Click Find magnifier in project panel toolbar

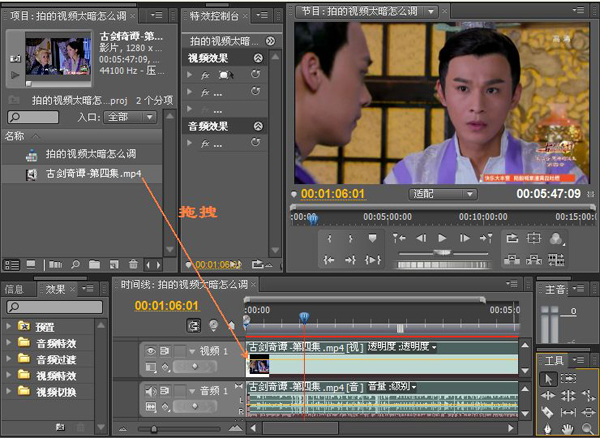point(75,264)
